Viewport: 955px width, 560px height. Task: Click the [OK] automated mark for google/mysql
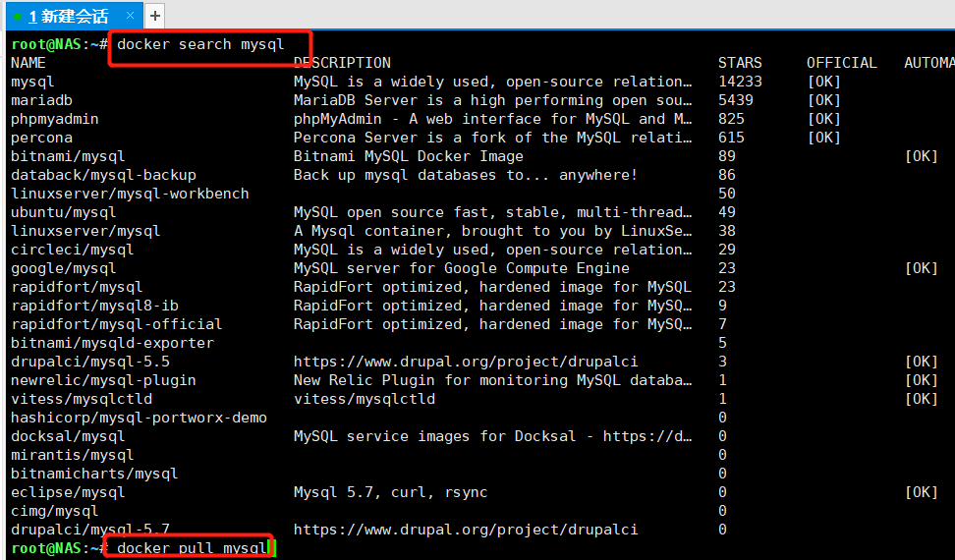point(921,268)
